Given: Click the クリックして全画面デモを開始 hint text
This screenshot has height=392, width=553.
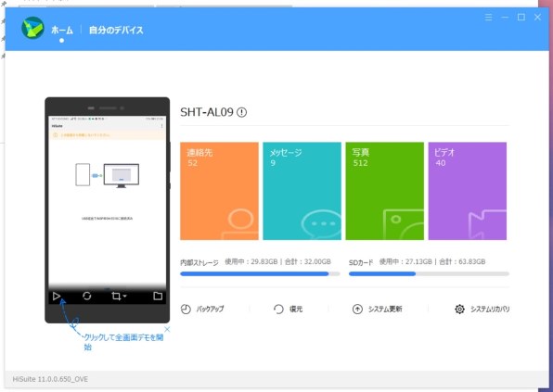Looking at the screenshot, I should [123, 342].
